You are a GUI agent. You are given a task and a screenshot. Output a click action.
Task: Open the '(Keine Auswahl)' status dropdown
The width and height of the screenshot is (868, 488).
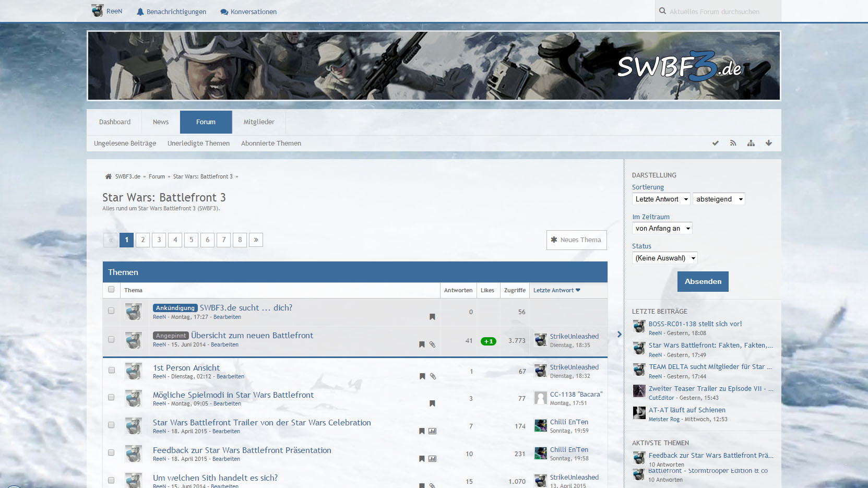click(664, 258)
